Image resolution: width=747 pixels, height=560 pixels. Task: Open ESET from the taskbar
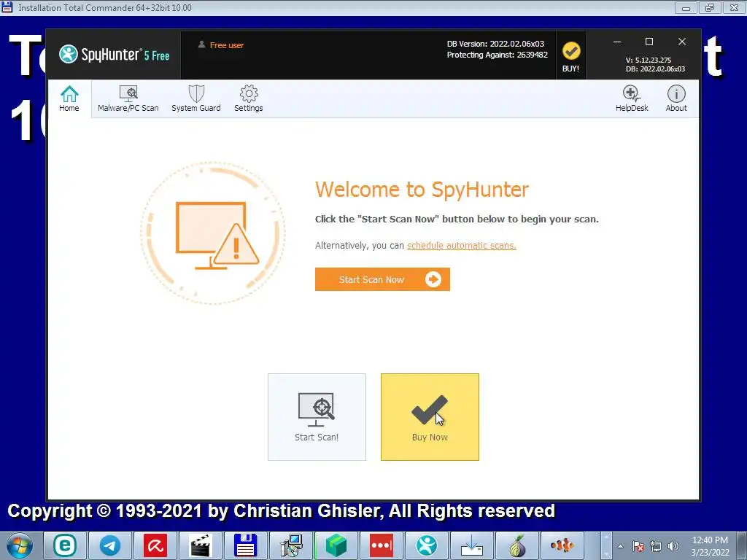click(65, 545)
